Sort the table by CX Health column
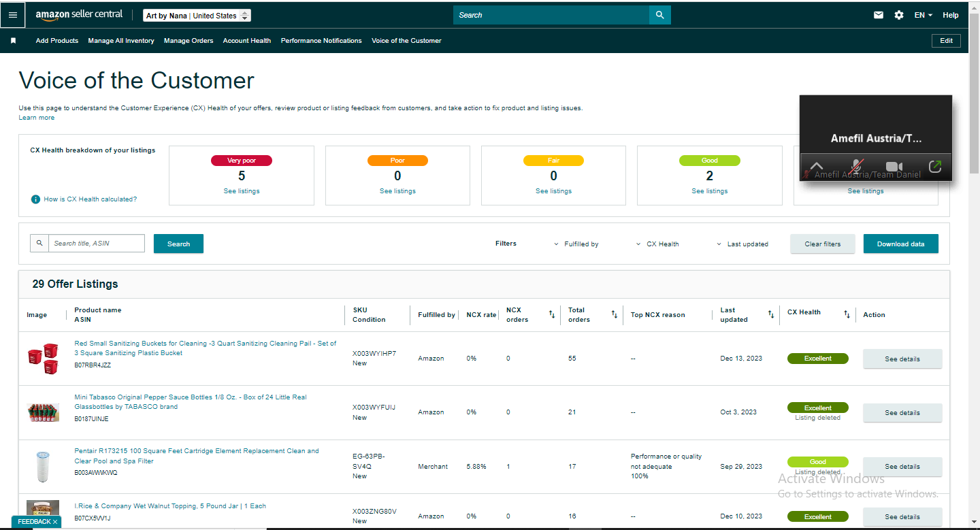Image resolution: width=980 pixels, height=530 pixels. click(x=847, y=314)
